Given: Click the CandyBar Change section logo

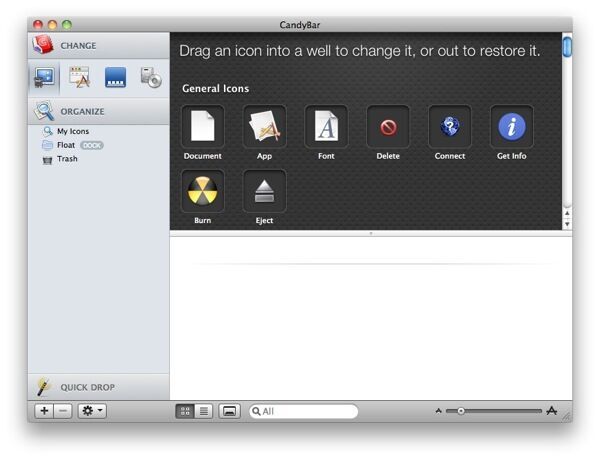Looking at the screenshot, I should (x=43, y=45).
